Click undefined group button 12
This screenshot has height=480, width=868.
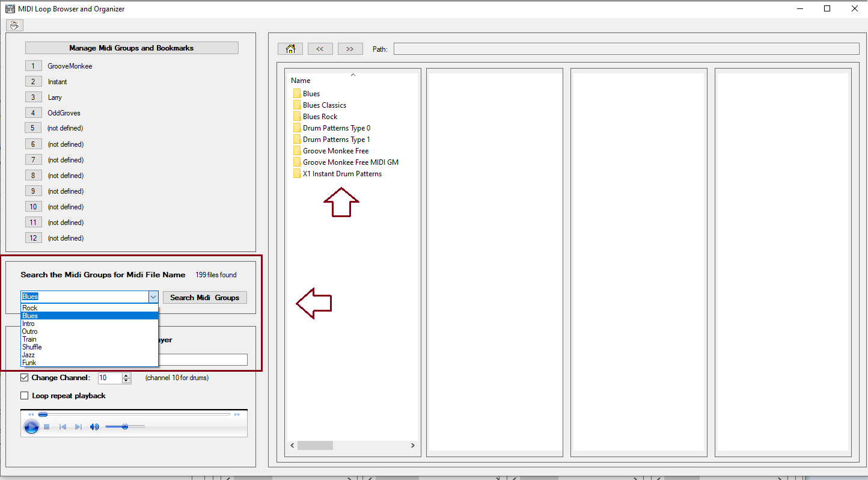coord(34,238)
